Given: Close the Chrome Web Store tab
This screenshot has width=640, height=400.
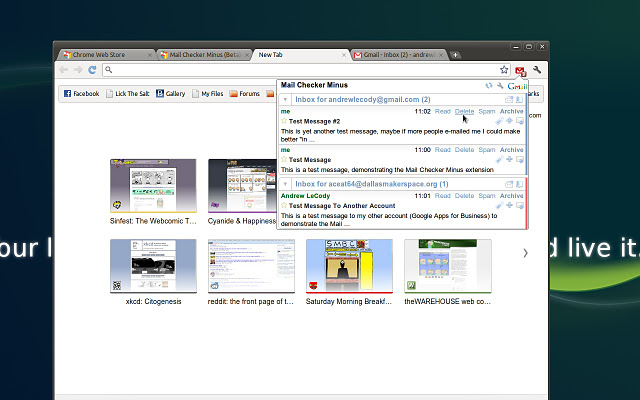Looking at the screenshot, I should tap(150, 55).
